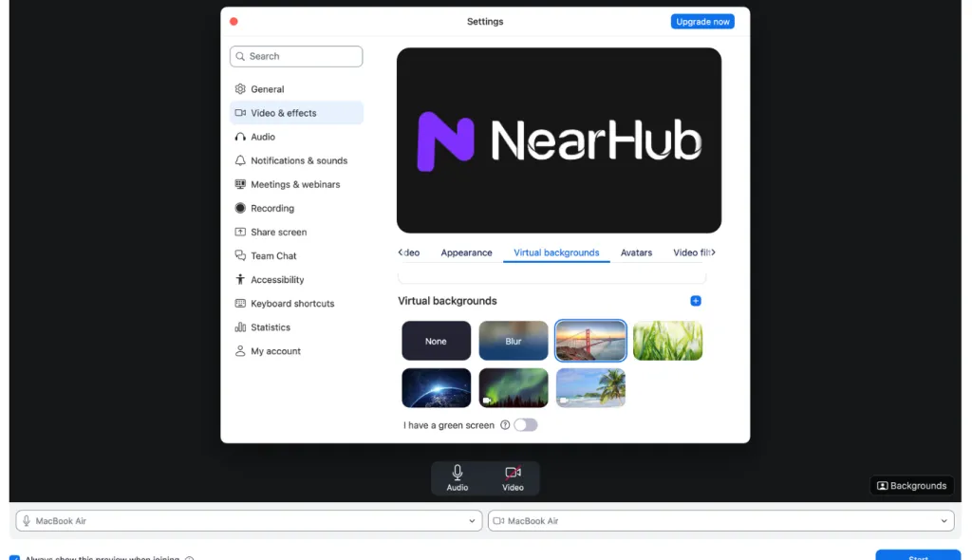The image size is (972, 560).
Task: Switch to the Appearance tab
Action: click(x=466, y=252)
